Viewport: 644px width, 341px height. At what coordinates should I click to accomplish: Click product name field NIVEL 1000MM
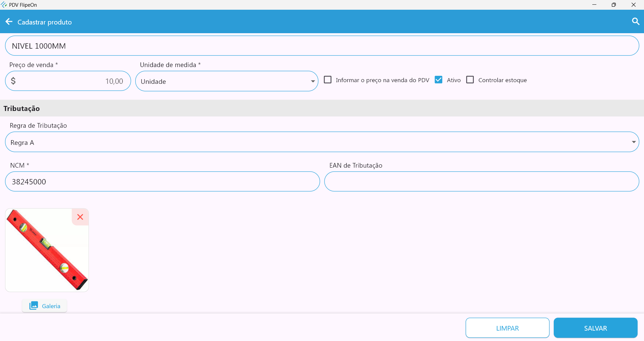tap(321, 46)
